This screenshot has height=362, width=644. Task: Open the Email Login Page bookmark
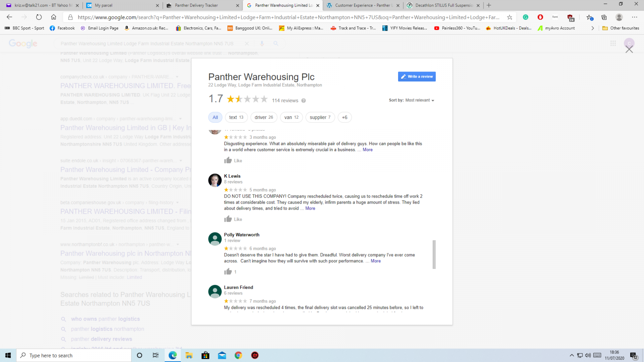[99, 28]
